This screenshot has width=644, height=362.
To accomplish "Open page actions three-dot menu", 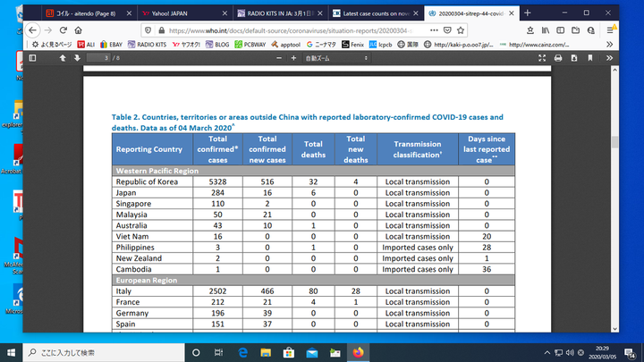I will [434, 30].
